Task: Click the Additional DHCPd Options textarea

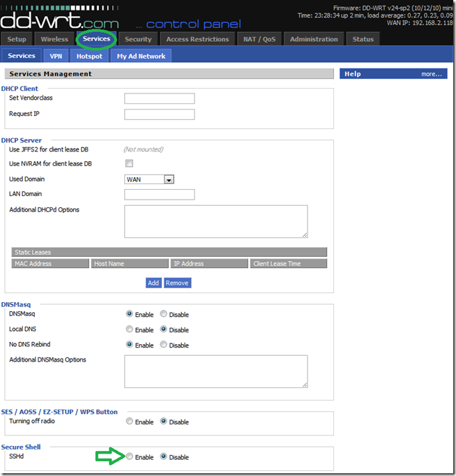Action: [216, 221]
